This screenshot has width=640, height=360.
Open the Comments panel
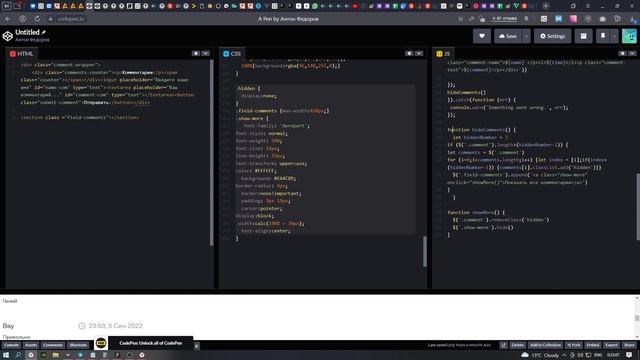coord(53,345)
